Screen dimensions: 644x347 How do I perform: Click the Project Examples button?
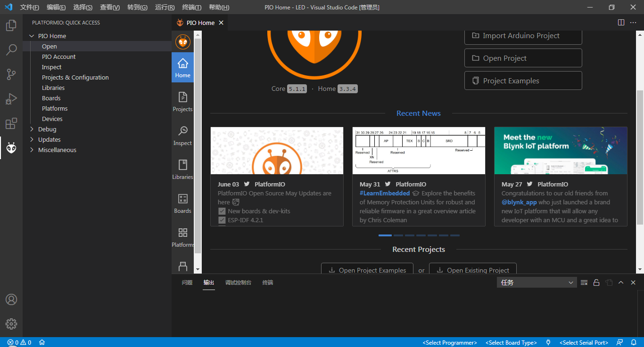tap(523, 81)
